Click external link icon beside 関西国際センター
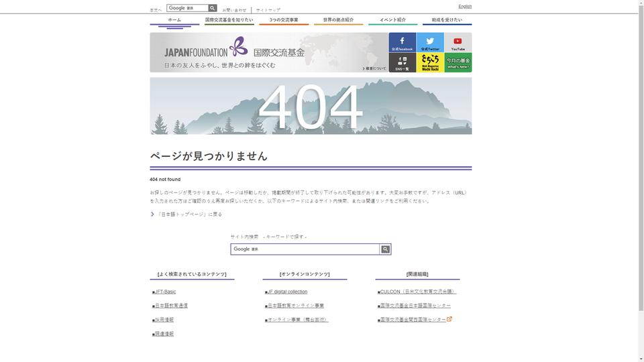 click(449, 319)
